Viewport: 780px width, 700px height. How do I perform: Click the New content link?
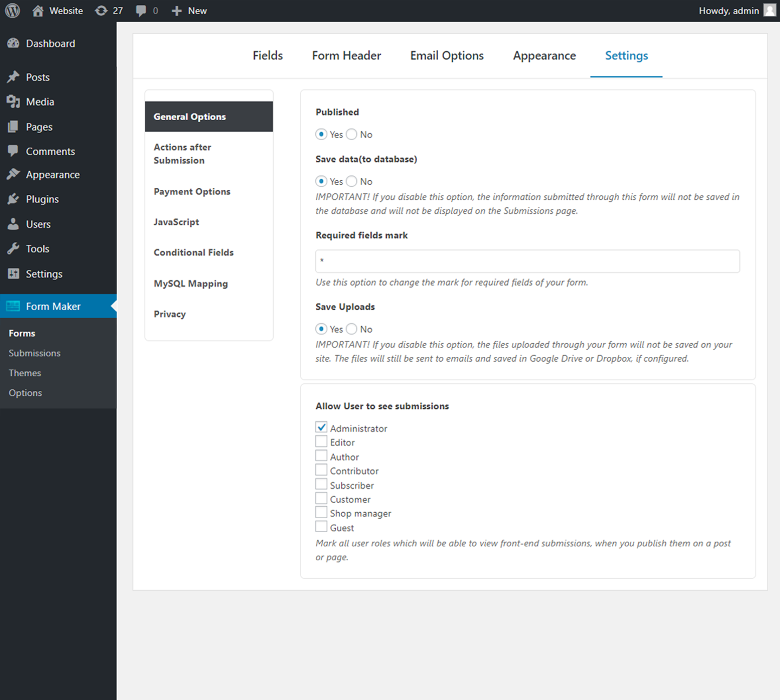tap(197, 11)
